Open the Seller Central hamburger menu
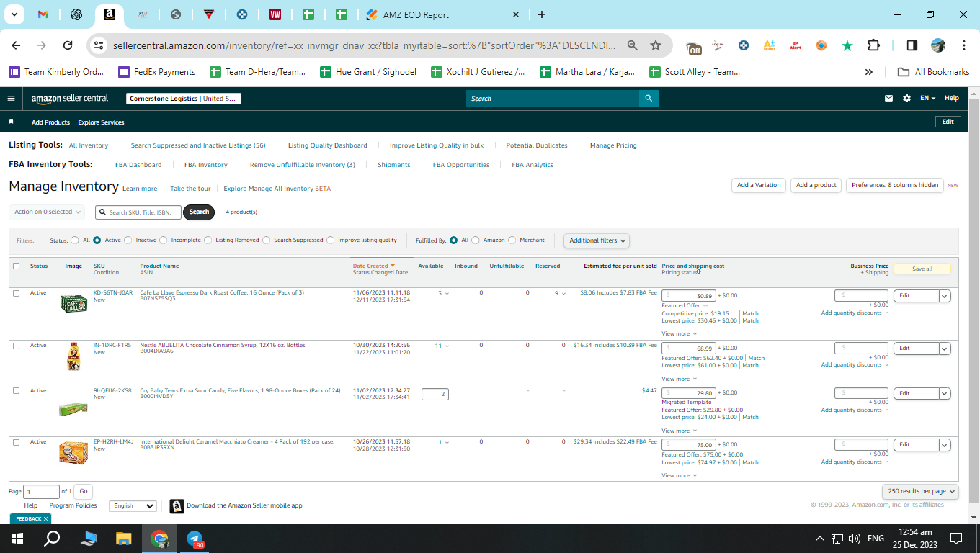This screenshot has height=553, width=980. 11,99
